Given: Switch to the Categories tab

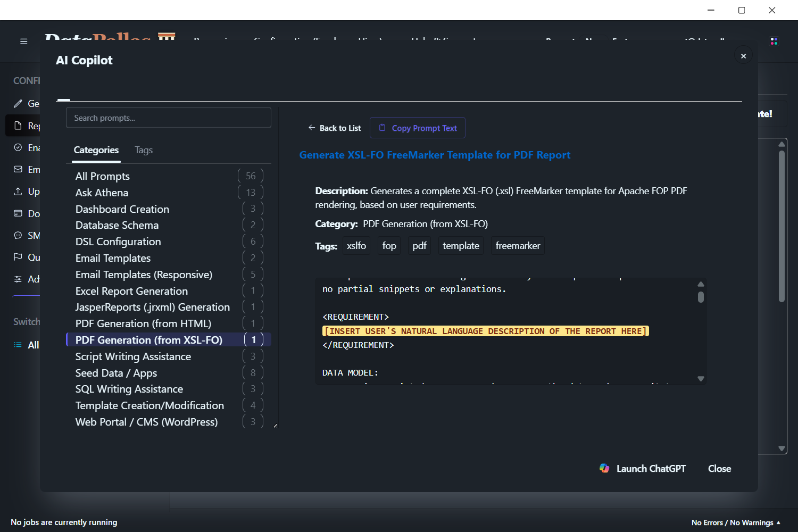Looking at the screenshot, I should click(x=96, y=150).
